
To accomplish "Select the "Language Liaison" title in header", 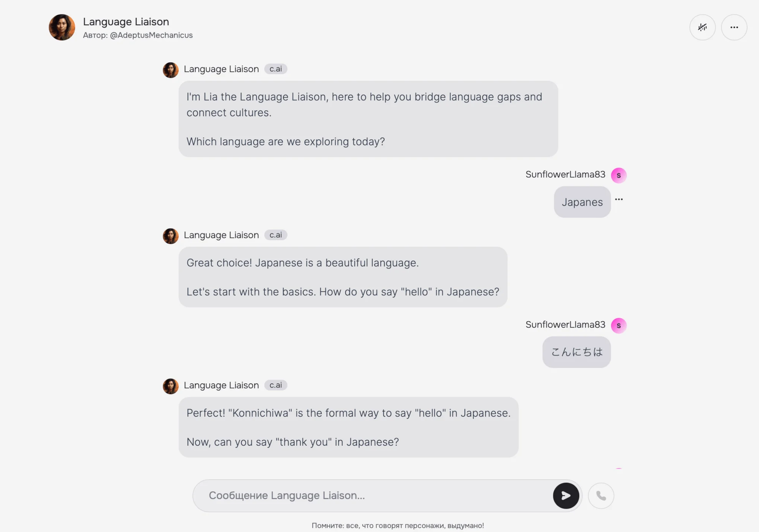I will 126,22.
